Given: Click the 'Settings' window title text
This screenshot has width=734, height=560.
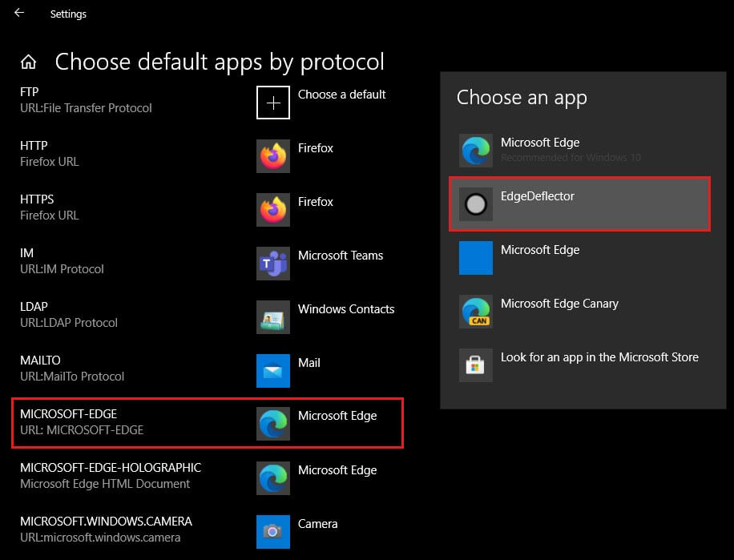Looking at the screenshot, I should (x=68, y=14).
